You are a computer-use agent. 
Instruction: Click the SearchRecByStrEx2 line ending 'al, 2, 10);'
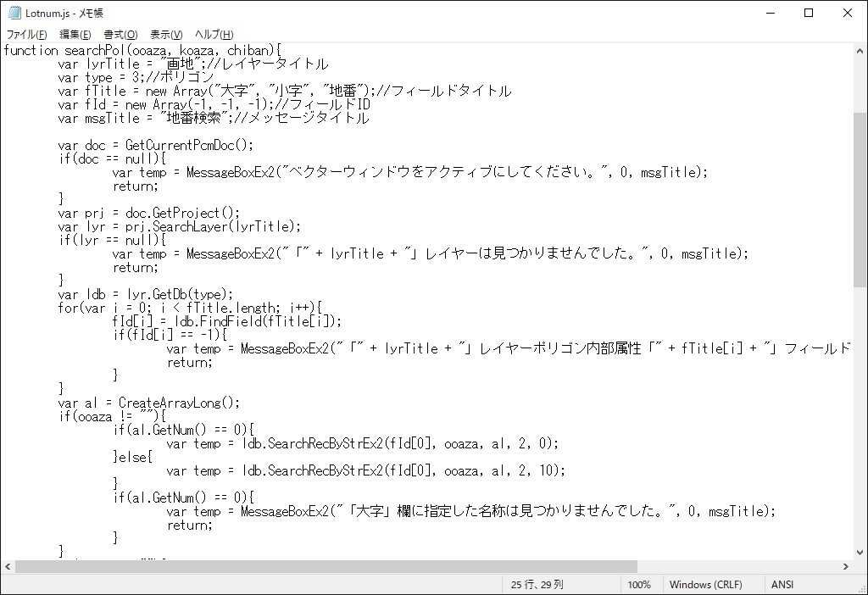(366, 470)
